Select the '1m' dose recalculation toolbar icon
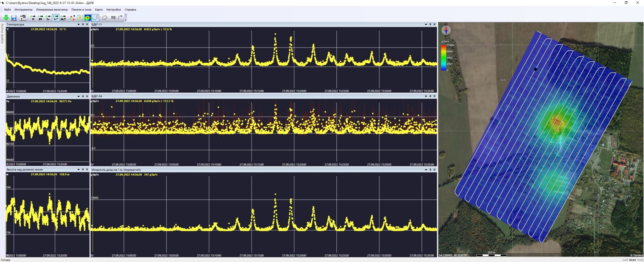Viewport: 644px width, 262px height. [48, 18]
